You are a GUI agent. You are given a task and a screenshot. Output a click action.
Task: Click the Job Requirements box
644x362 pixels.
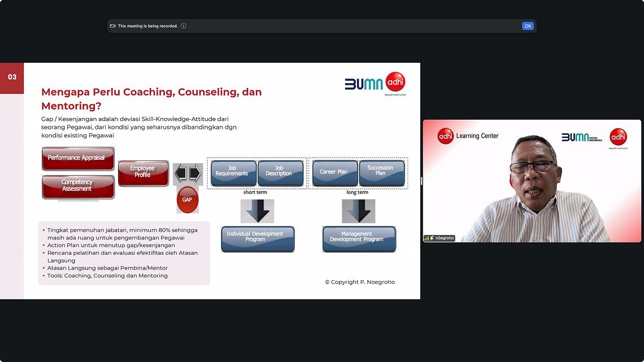click(x=233, y=172)
